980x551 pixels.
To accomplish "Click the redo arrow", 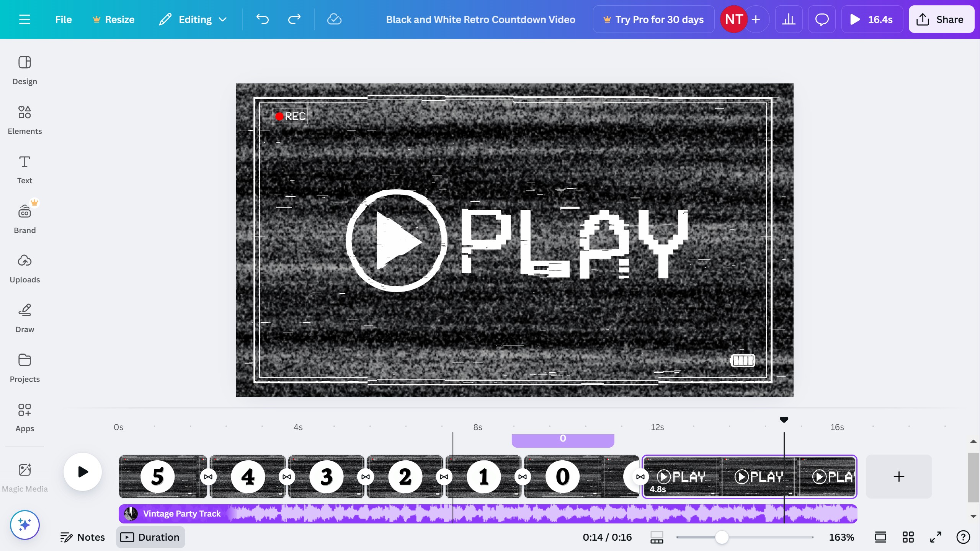I will point(294,19).
